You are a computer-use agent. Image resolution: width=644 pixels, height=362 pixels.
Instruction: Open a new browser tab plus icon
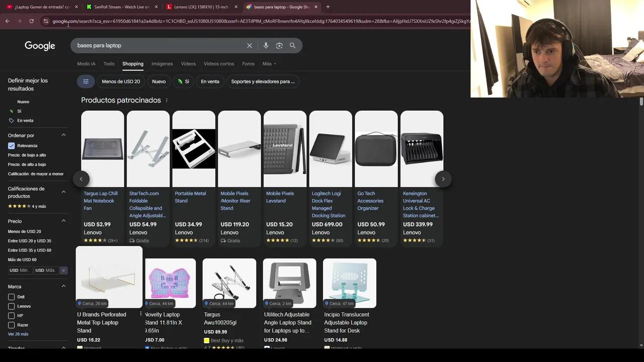328,7
